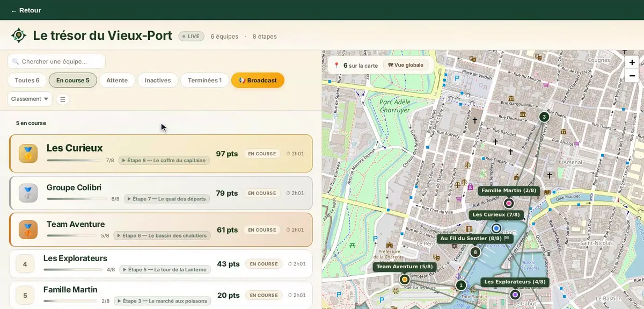Expand Étape 8 — Le coffre du capitaine

coord(163,160)
